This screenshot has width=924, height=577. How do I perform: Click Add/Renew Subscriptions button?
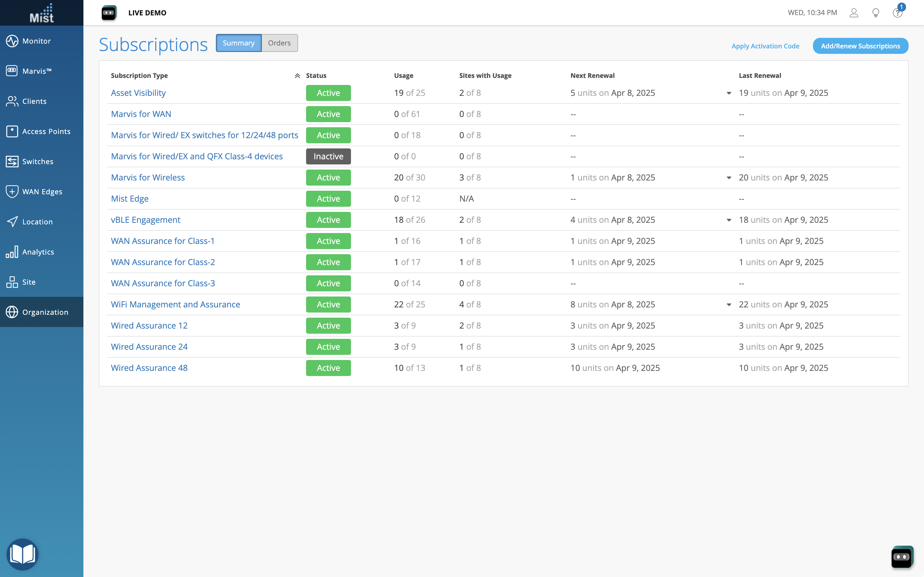860,46
